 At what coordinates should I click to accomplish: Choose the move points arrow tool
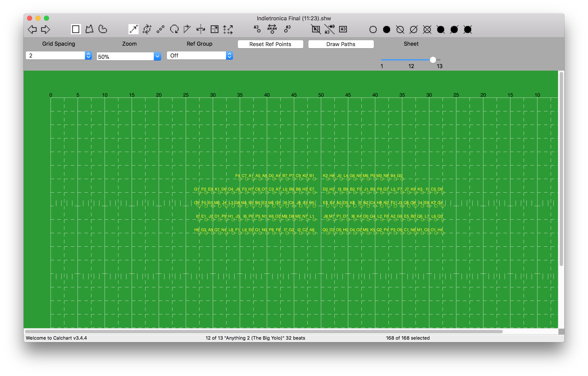[x=133, y=29]
